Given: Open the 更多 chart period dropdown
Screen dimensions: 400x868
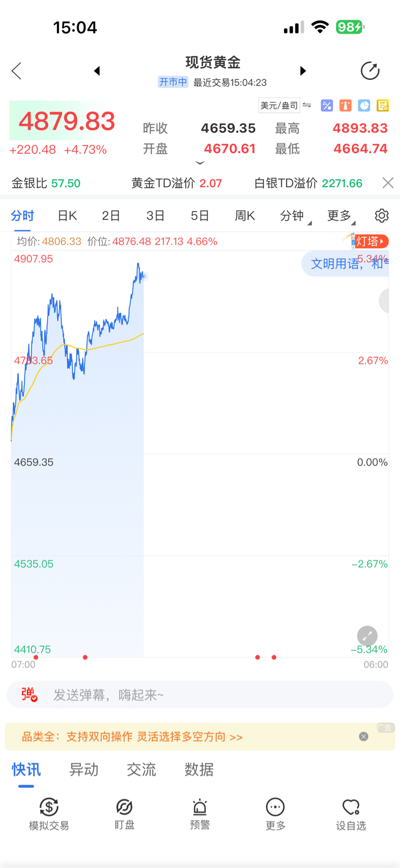Looking at the screenshot, I should (341, 216).
